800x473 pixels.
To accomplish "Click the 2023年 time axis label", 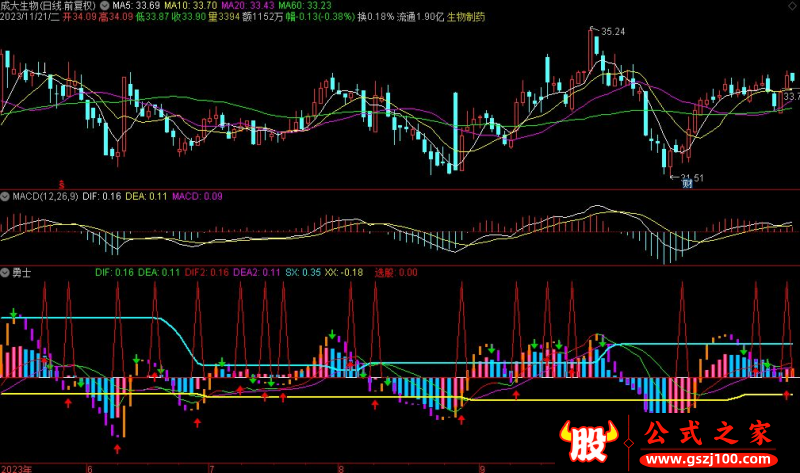I will click(x=16, y=468).
